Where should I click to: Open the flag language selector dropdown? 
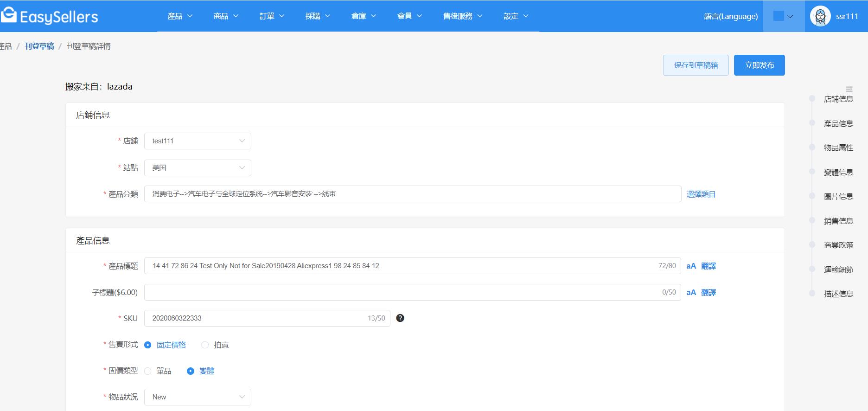click(x=784, y=16)
